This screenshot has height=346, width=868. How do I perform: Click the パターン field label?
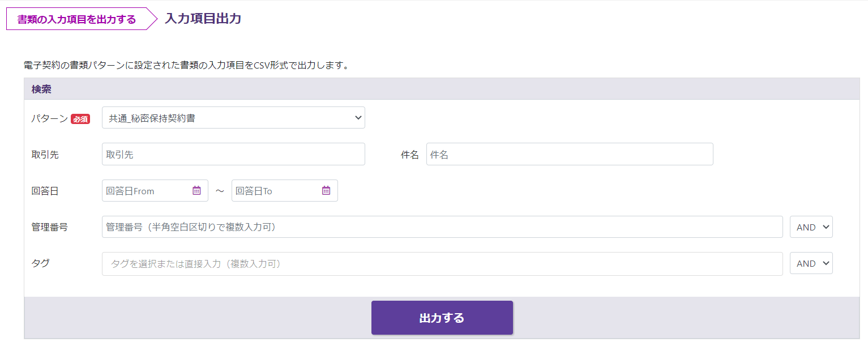pyautogui.click(x=50, y=118)
